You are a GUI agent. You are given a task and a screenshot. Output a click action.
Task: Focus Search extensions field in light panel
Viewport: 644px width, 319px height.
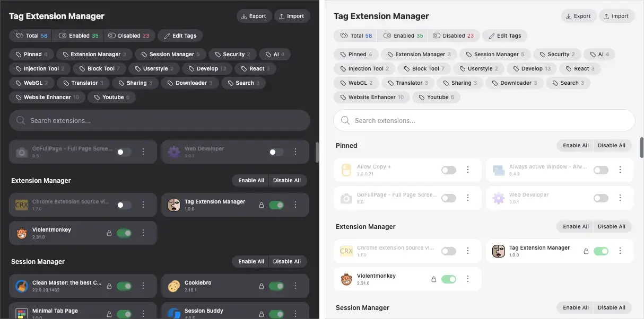[484, 120]
